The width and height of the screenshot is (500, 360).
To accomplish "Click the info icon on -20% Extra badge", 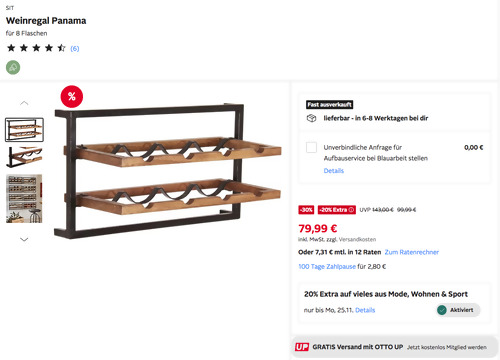I will coord(351,210).
